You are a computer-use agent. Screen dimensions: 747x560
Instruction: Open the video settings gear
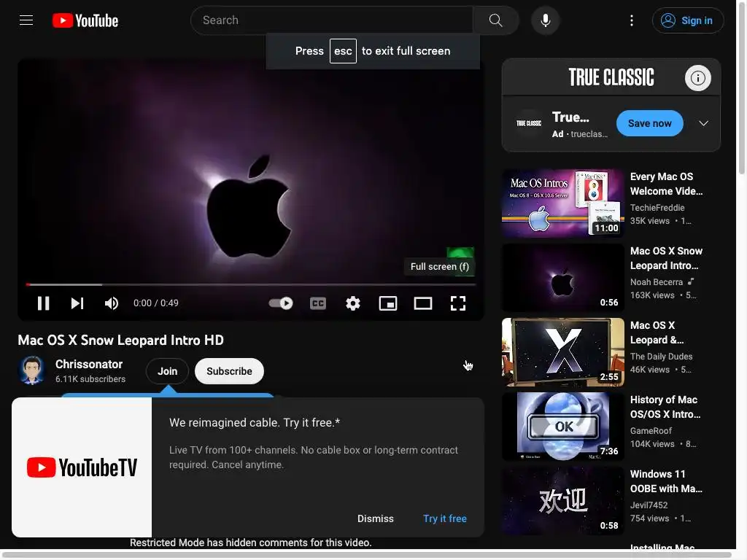click(353, 303)
